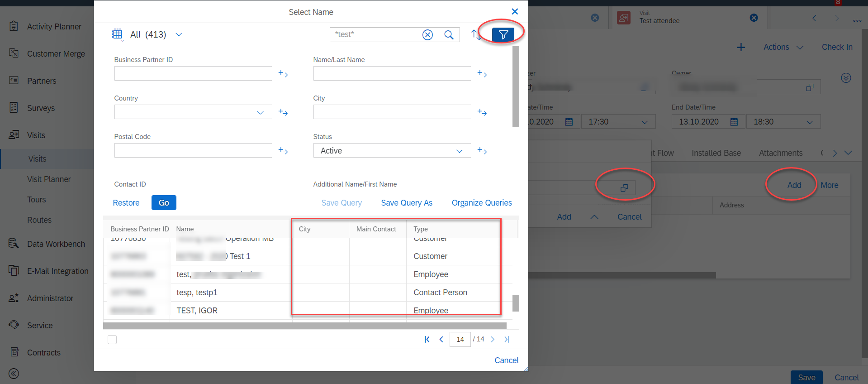Switch to Installed Base tab
The image size is (868, 384).
[x=716, y=153]
